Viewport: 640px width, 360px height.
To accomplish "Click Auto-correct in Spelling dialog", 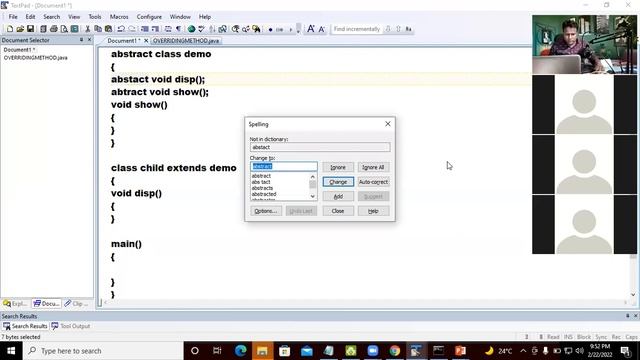I will pyautogui.click(x=373, y=182).
